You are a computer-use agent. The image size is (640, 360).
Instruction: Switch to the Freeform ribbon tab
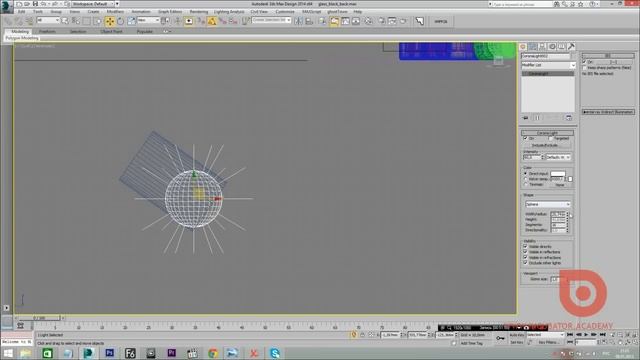47,31
